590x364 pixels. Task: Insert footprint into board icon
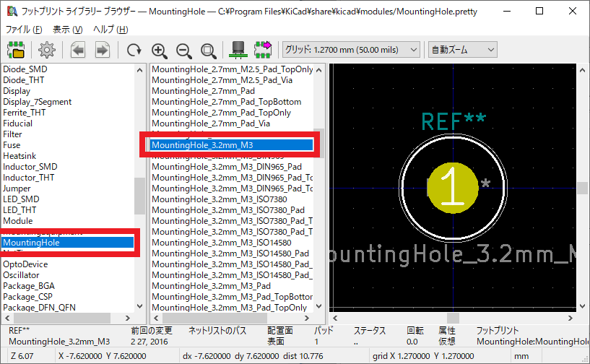262,50
